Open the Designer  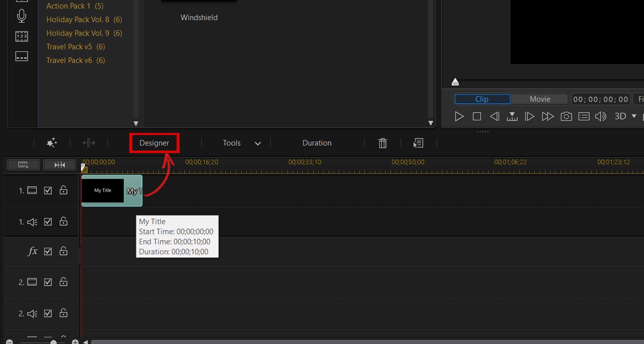[154, 143]
